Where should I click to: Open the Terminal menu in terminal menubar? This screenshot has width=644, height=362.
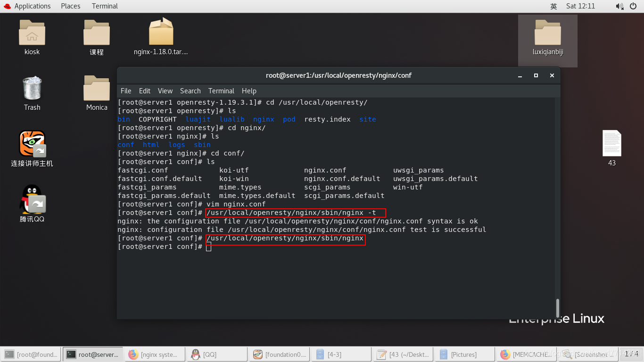point(221,91)
